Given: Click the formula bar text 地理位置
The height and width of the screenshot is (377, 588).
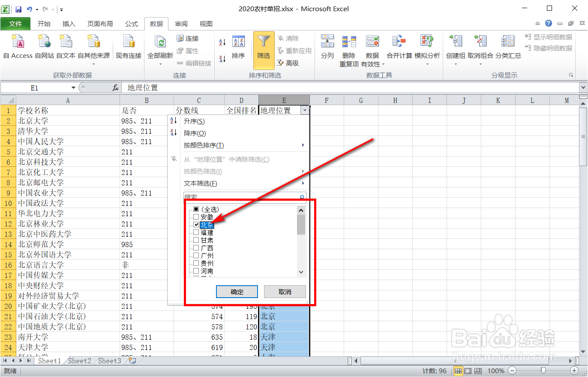Looking at the screenshot, I should tap(143, 87).
